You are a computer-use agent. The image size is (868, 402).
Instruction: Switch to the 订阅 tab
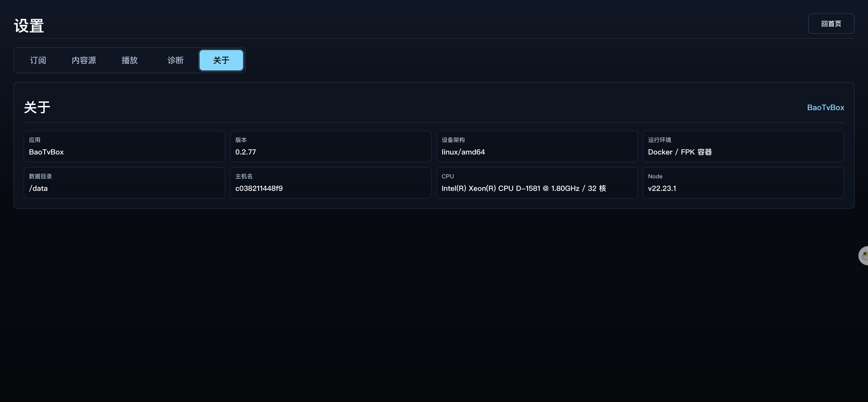(38, 60)
